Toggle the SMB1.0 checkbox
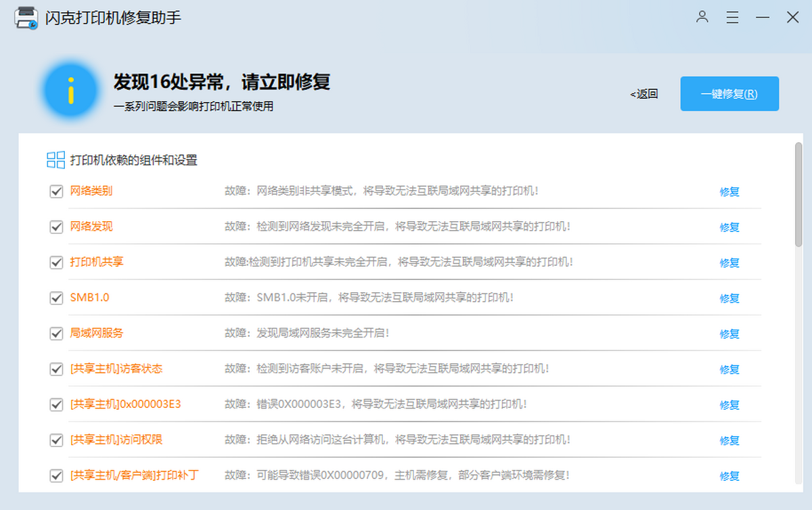Screen dimensions: 812x510 point(57,298)
